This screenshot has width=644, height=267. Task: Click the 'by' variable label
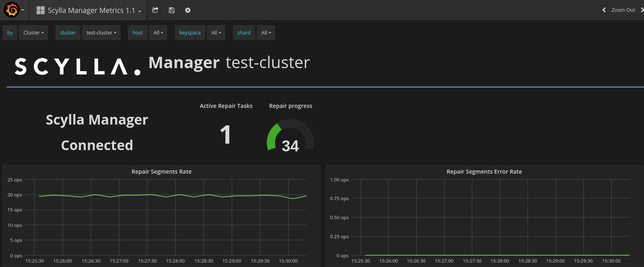click(10, 33)
